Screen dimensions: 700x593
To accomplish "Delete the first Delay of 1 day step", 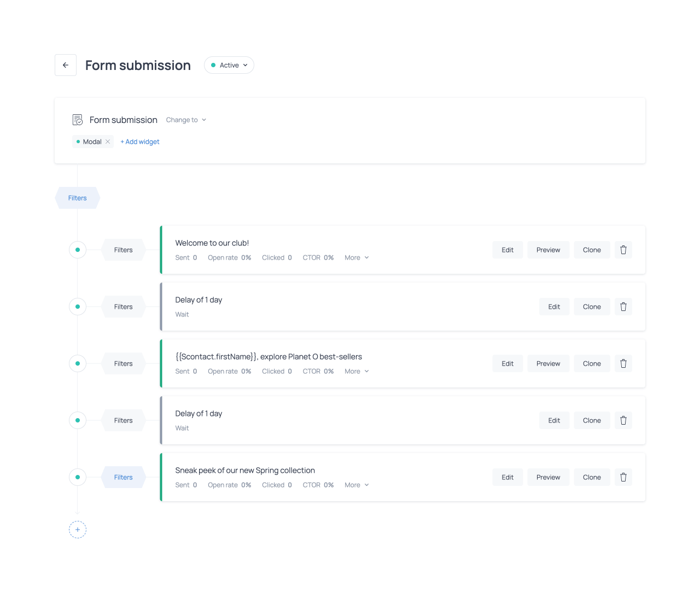I will click(x=623, y=307).
